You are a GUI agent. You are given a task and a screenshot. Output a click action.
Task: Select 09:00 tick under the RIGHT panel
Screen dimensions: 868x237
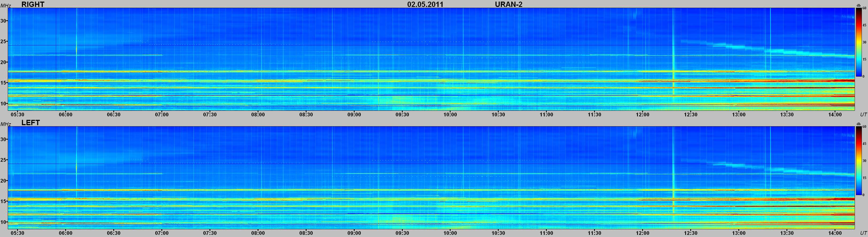coord(354,114)
